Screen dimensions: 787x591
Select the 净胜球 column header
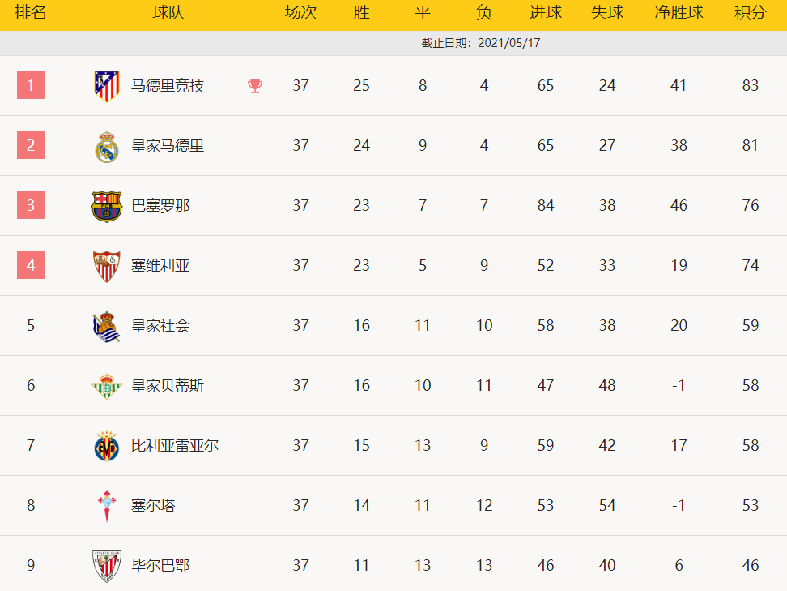coord(679,12)
